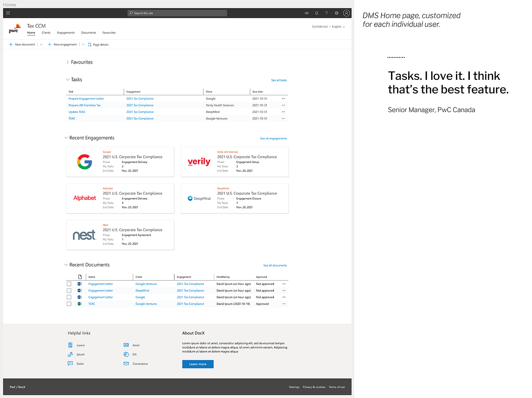The width and height of the screenshot is (532, 398).
Task: Click the Learn more button
Action: pyautogui.click(x=198, y=364)
